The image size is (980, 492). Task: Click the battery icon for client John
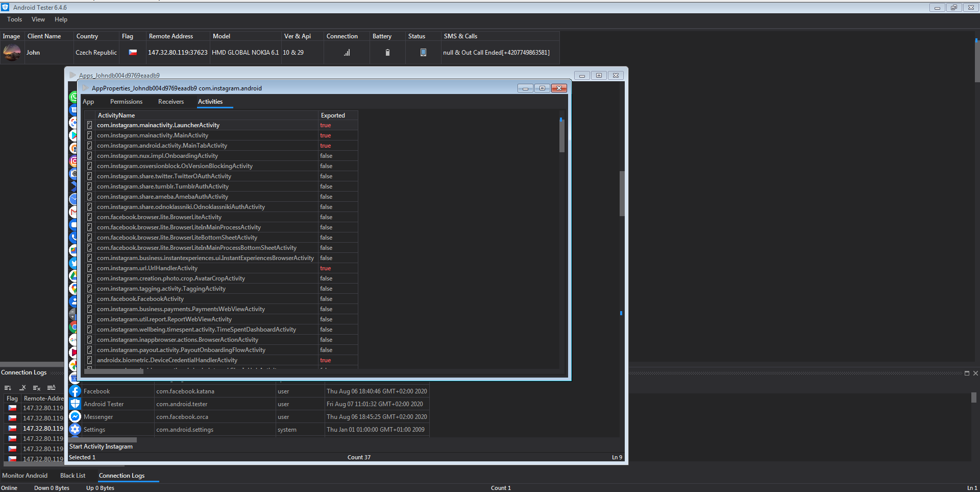tap(387, 53)
